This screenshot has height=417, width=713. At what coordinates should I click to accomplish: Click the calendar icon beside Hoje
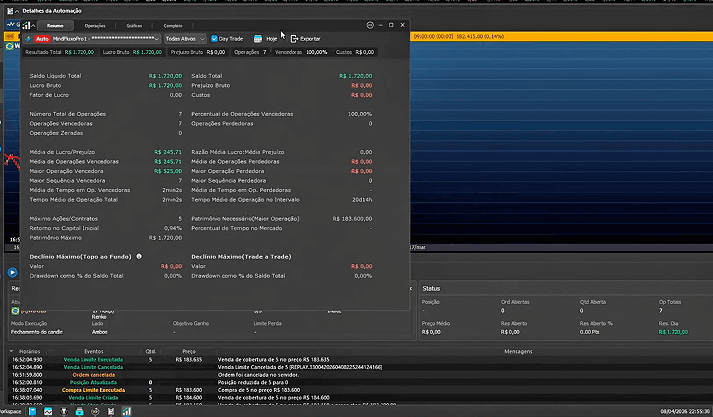coord(258,39)
